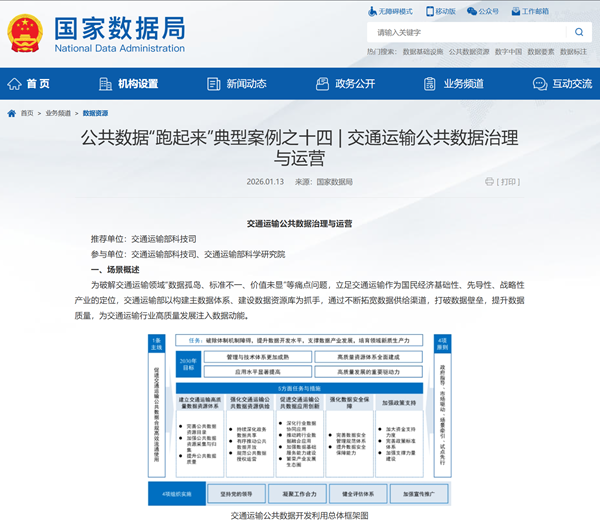This screenshot has height=527, width=600.
Task: Click the framework diagram image
Action: point(299,418)
